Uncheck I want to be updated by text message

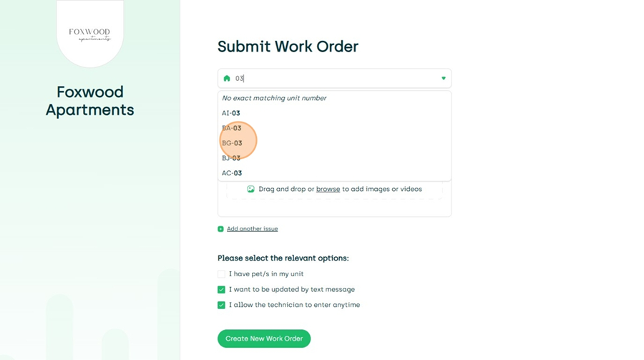pyautogui.click(x=221, y=290)
